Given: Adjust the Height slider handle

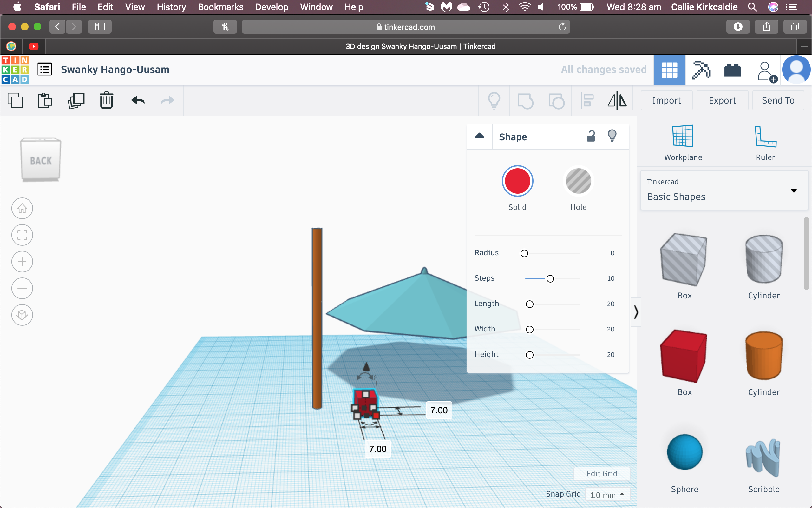Looking at the screenshot, I should [x=529, y=355].
